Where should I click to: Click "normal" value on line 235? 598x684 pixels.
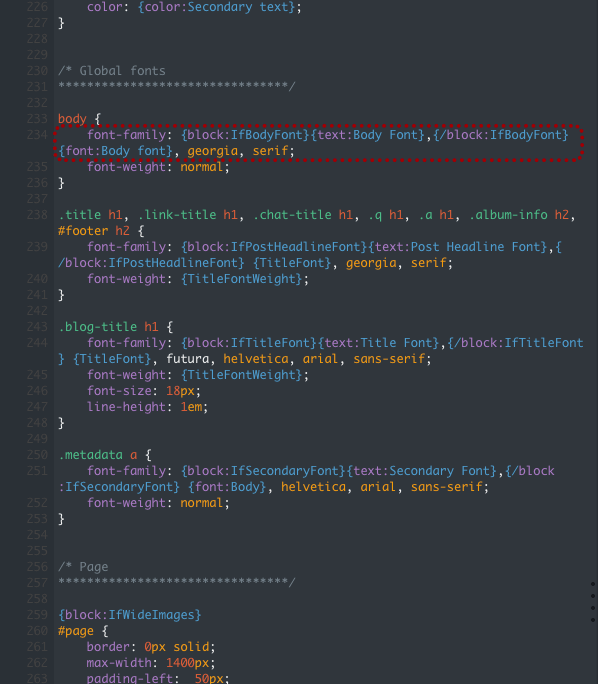click(x=202, y=167)
